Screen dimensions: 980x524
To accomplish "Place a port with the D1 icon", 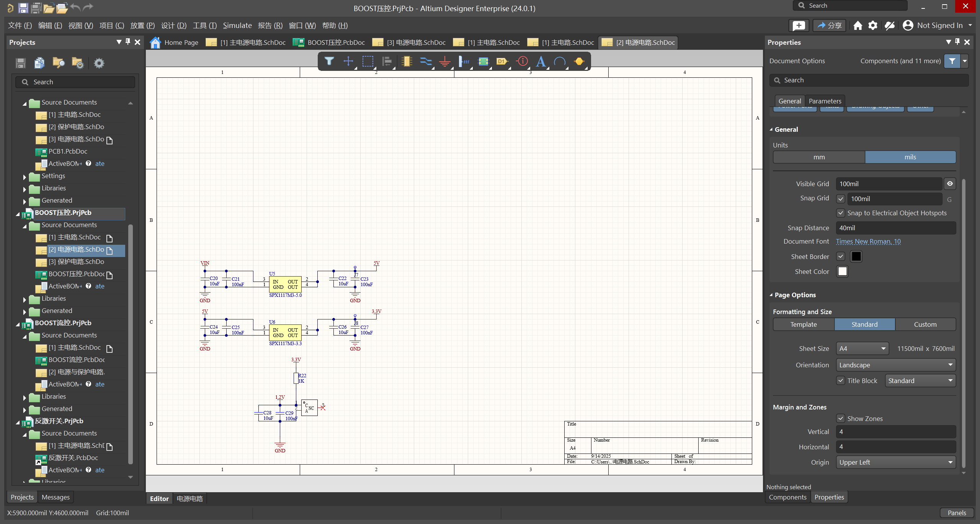I will [502, 61].
